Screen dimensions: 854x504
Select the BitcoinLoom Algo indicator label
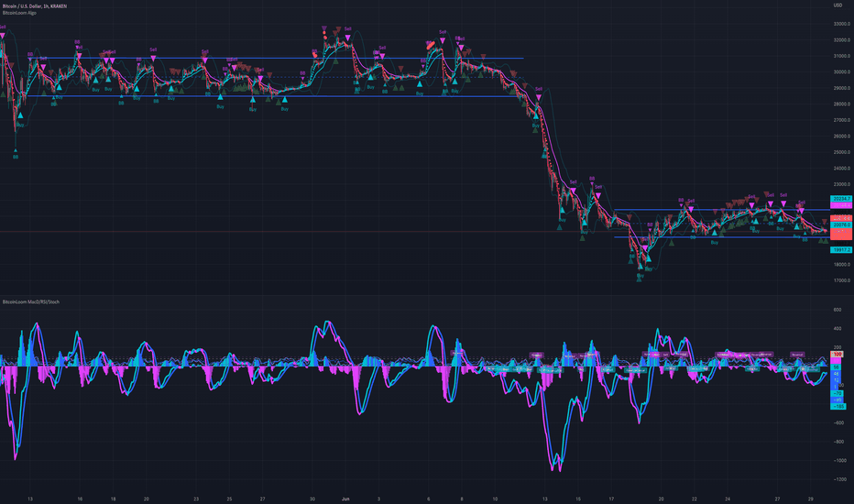[x=19, y=13]
